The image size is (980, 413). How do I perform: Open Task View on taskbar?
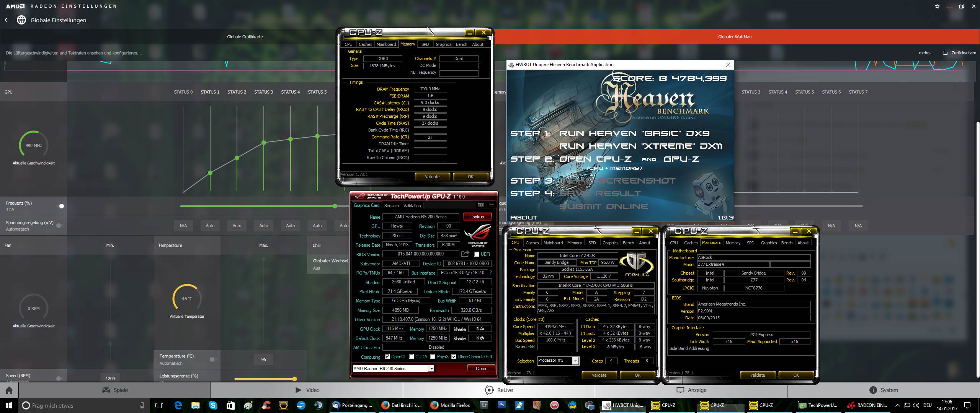(159, 405)
